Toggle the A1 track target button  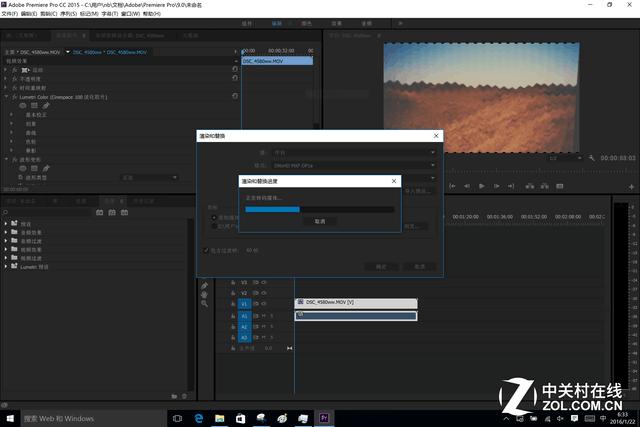(x=244, y=316)
